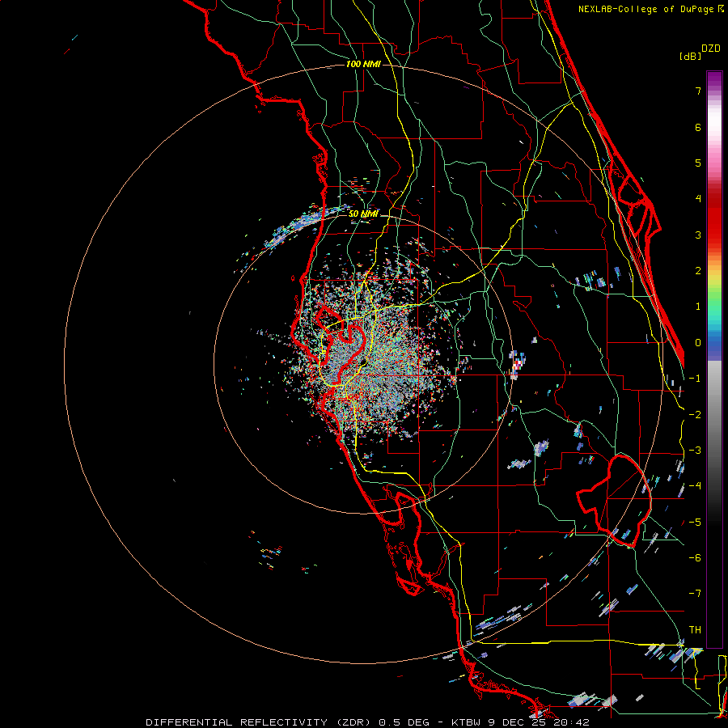This screenshot has height=728, width=728.
Task: Click the '3' tick on color scale
Action: (x=698, y=235)
